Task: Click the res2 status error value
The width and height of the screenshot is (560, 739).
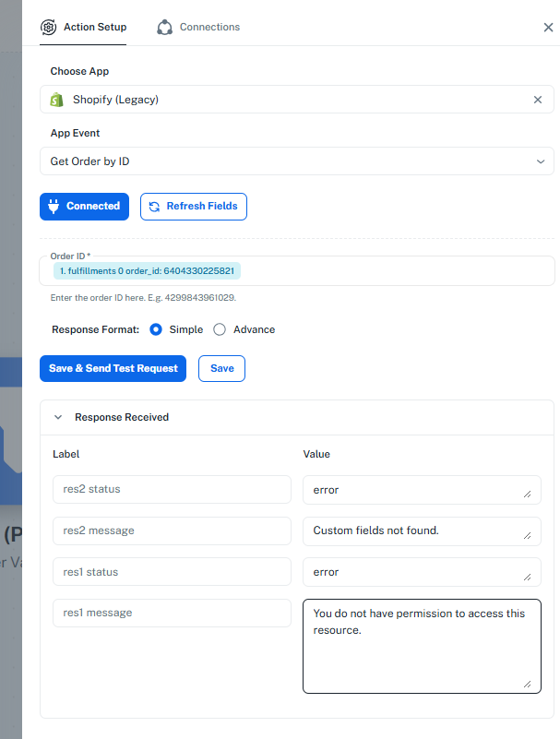Action: [x=422, y=490]
